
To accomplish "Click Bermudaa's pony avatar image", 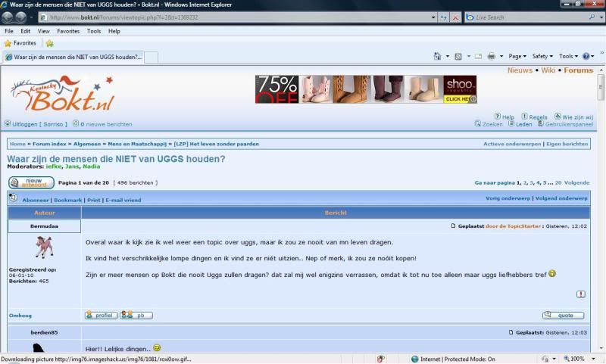I will (x=45, y=247).
